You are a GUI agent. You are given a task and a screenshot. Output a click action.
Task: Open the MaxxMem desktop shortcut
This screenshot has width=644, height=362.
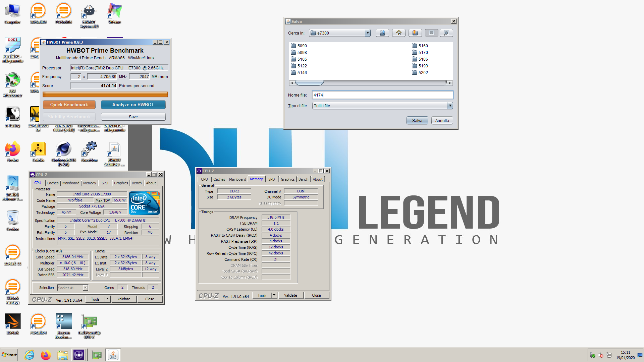point(89,152)
